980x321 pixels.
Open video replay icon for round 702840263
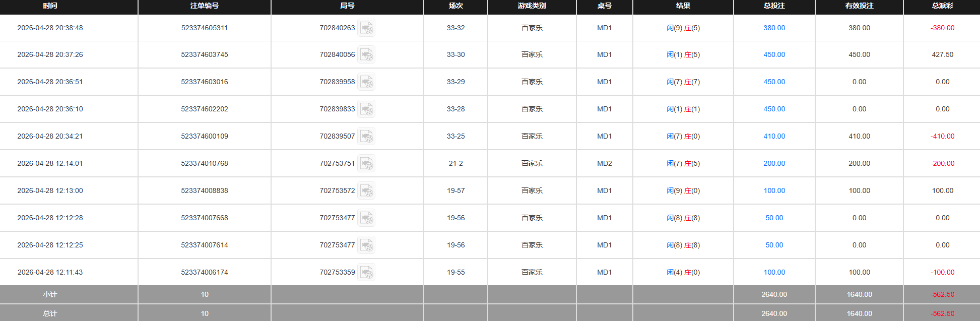[x=366, y=28]
